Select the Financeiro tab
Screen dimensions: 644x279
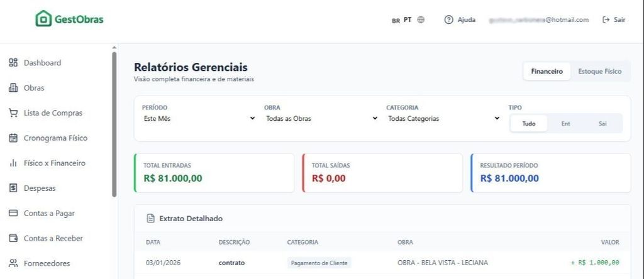[547, 72]
